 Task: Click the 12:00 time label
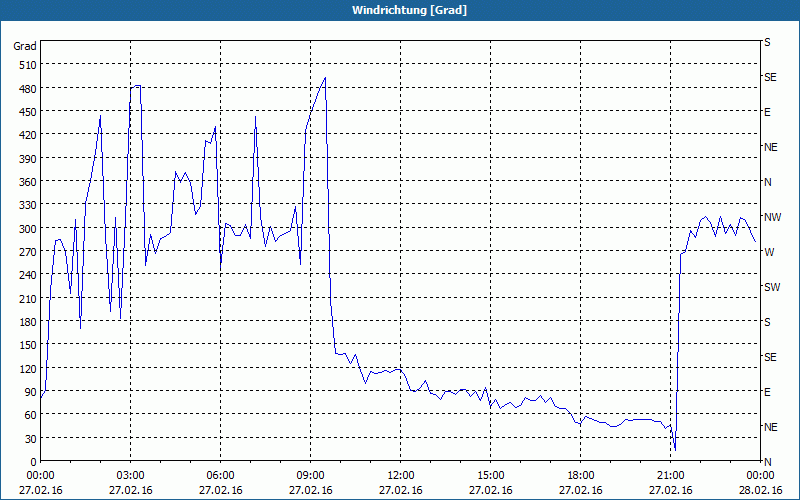401,476
